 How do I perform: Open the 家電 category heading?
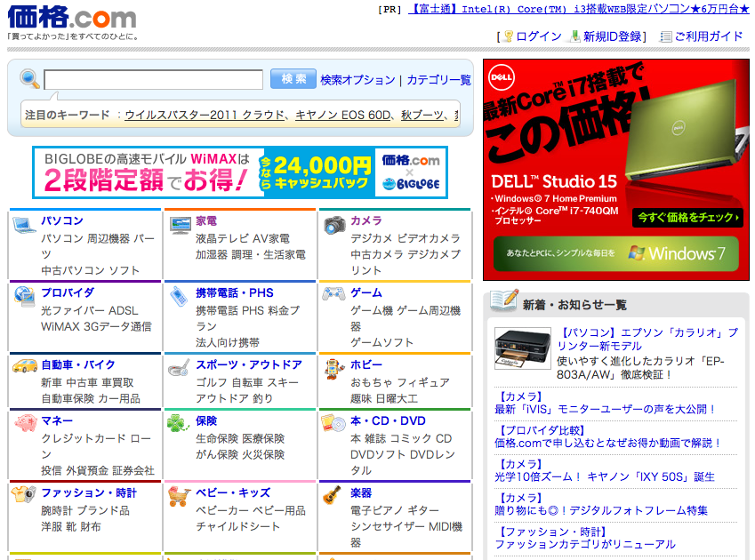coord(206,220)
